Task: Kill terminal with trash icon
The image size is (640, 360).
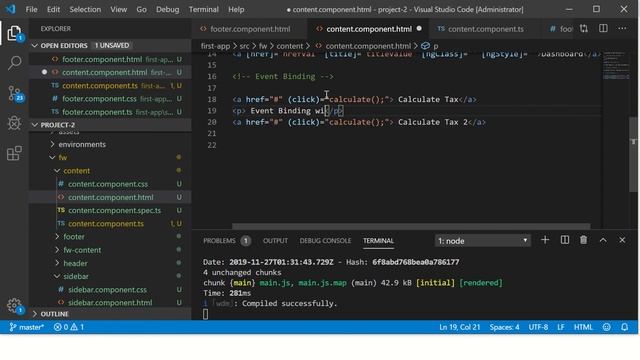Action: pyautogui.click(x=584, y=240)
